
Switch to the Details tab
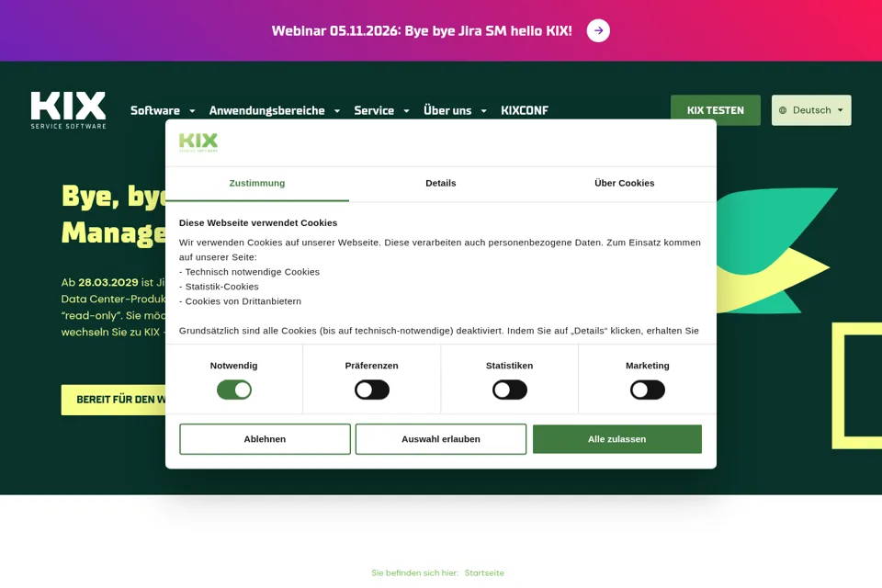[x=440, y=184]
